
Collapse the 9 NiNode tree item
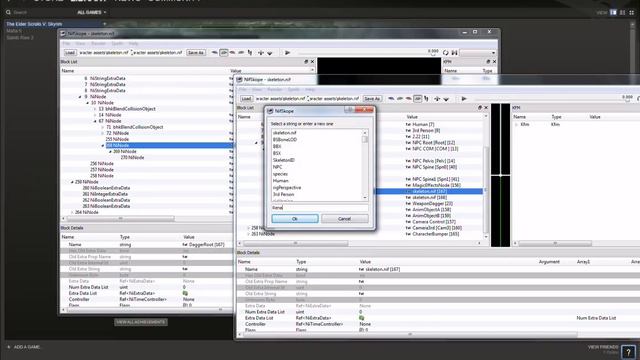(x=80, y=97)
